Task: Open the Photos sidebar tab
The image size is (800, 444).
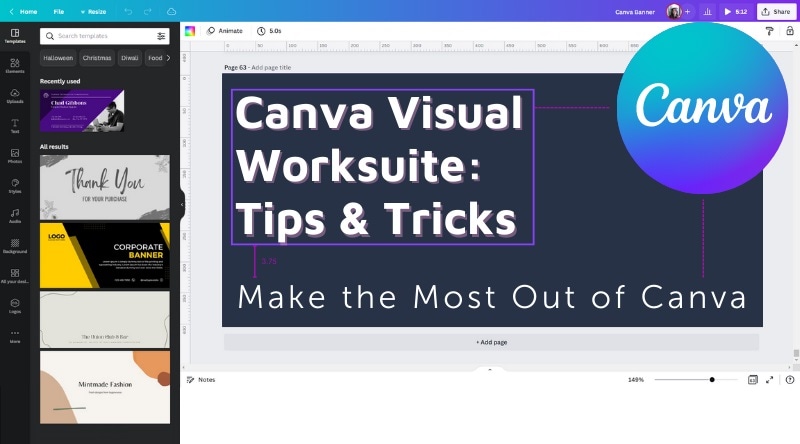Action: pyautogui.click(x=15, y=156)
